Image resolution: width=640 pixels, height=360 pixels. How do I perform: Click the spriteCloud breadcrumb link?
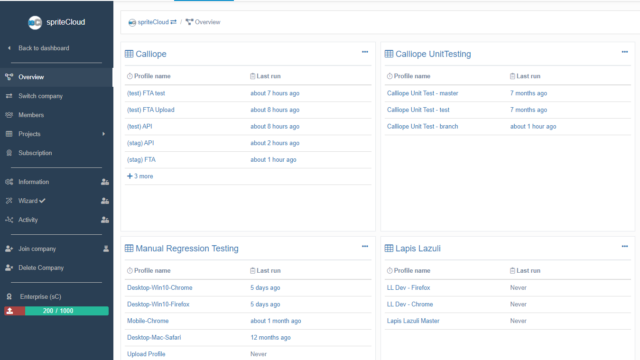tap(153, 22)
